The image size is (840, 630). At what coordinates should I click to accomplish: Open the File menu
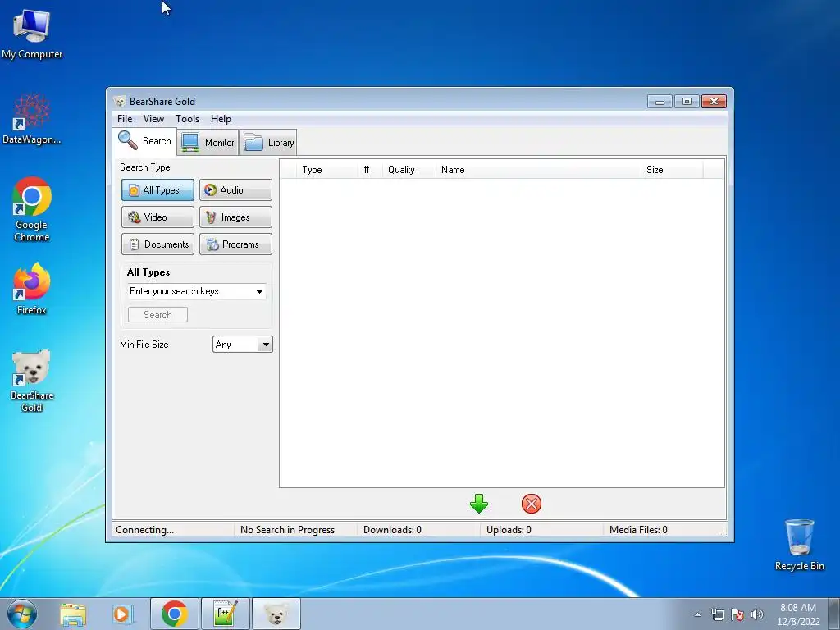coord(125,119)
